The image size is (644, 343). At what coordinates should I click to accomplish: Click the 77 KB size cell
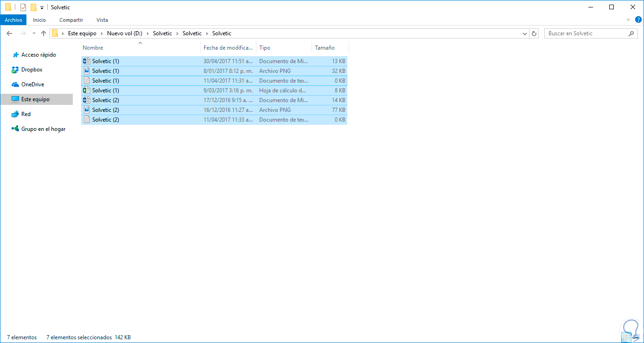338,110
